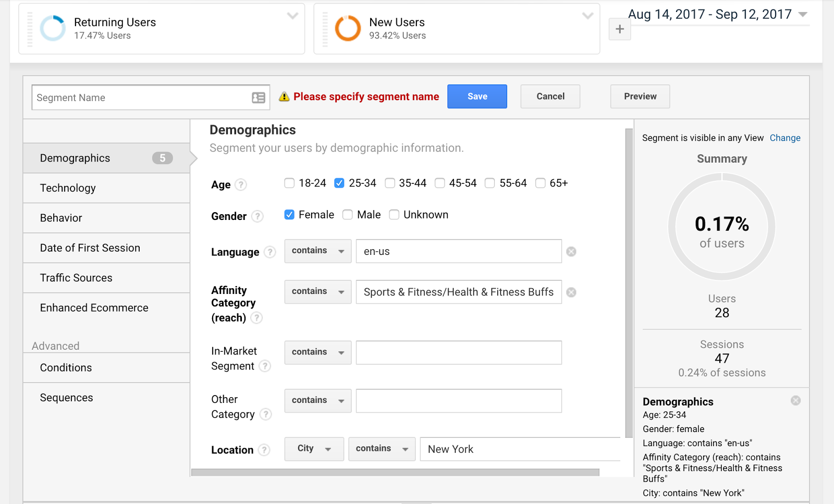Open the Gender help question mark

pos(257,216)
